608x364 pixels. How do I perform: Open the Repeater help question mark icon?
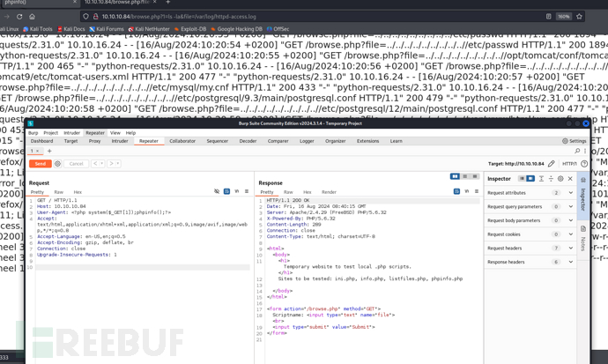click(x=584, y=164)
